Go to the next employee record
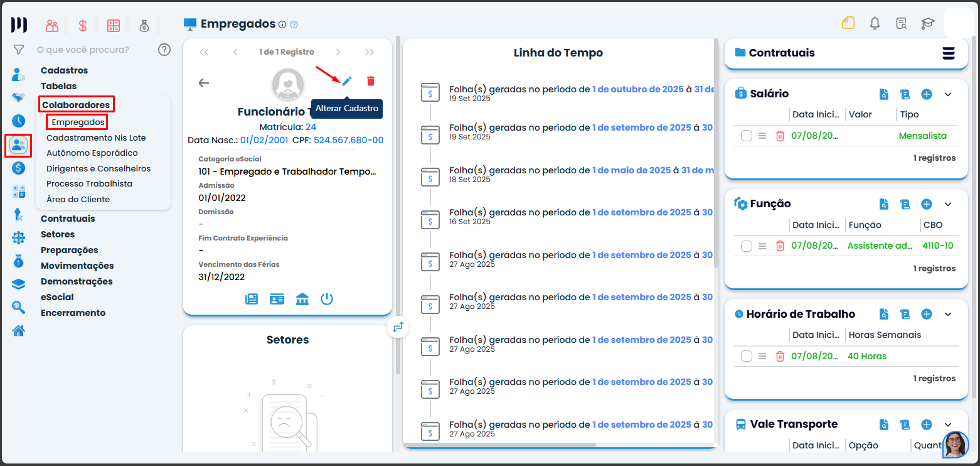The width and height of the screenshot is (980, 466). (338, 52)
